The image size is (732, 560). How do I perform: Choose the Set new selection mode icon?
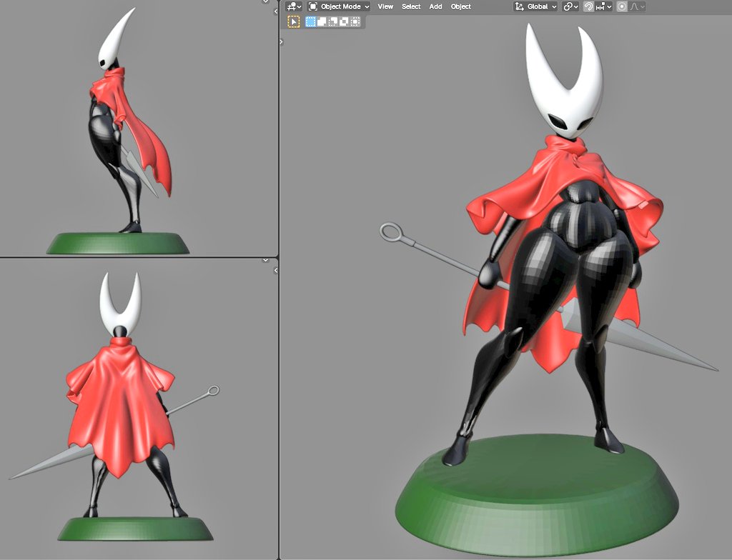coord(310,21)
